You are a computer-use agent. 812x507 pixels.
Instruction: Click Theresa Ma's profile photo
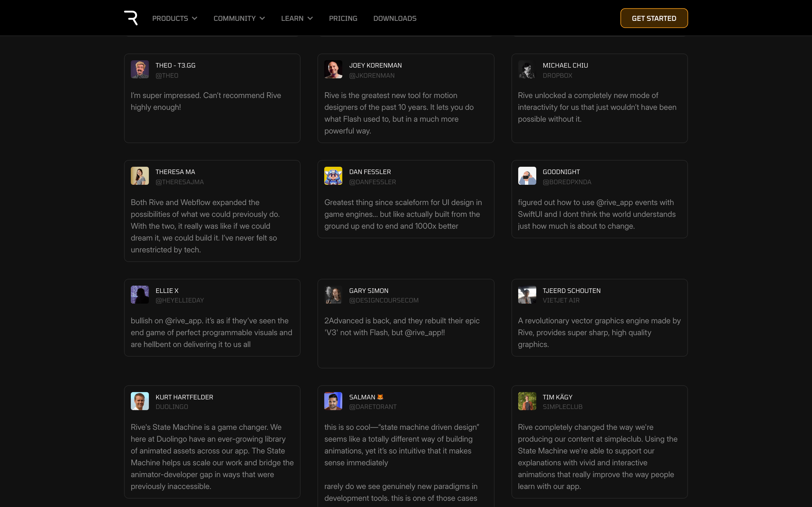pyautogui.click(x=140, y=176)
